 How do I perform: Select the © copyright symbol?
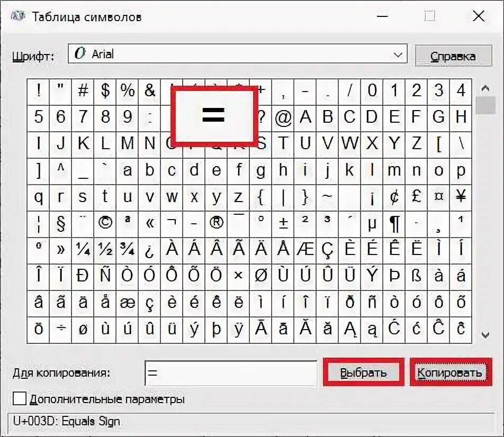pyautogui.click(x=105, y=224)
